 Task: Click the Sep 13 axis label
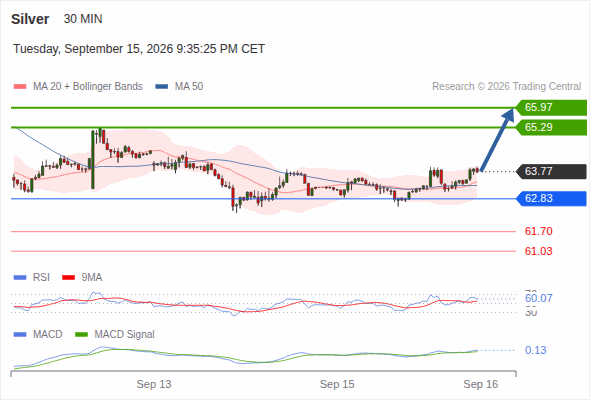154,384
